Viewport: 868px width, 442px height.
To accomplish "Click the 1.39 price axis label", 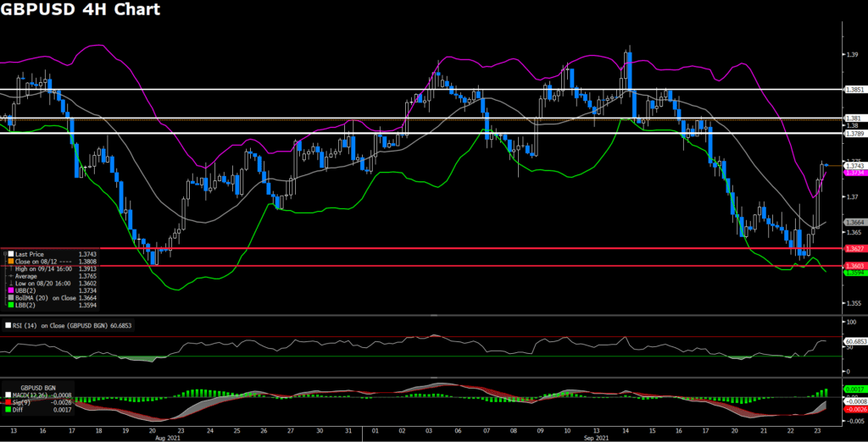I will pos(853,55).
